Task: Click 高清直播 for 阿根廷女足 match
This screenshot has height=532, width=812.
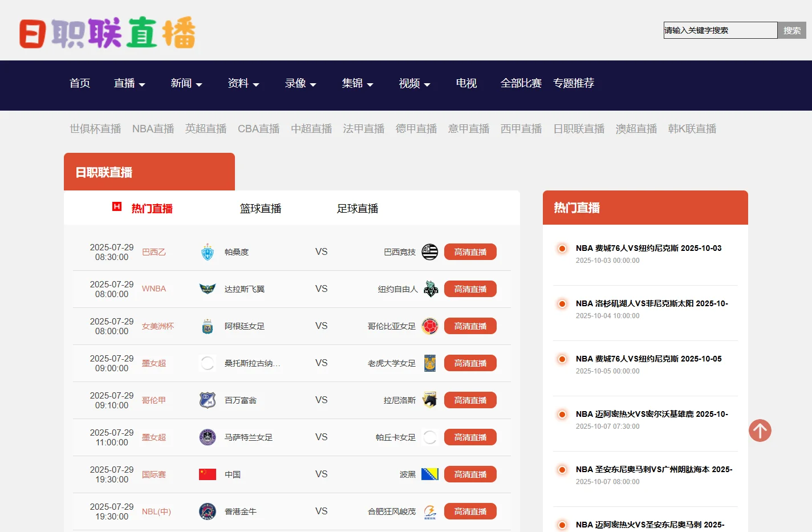Action: (x=470, y=326)
